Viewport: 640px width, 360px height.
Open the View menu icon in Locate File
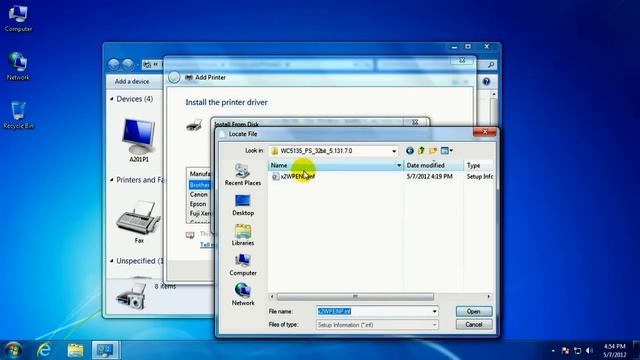coord(447,151)
